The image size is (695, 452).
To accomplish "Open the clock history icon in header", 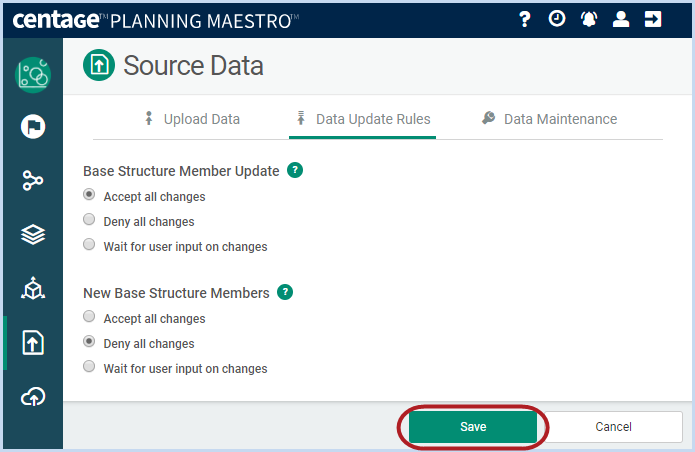I will (x=557, y=19).
